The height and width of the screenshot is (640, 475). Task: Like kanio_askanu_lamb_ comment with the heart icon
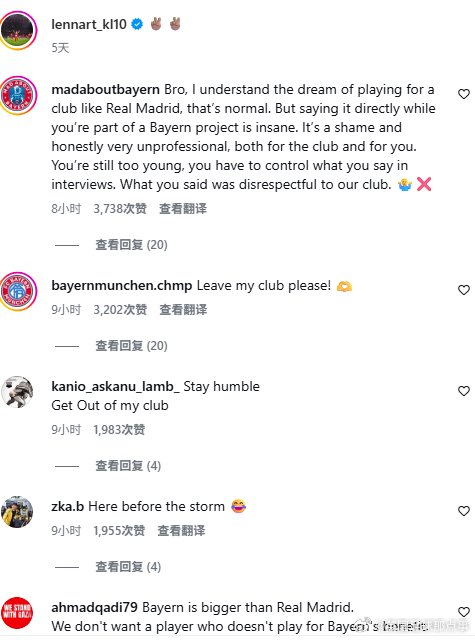coord(464,391)
